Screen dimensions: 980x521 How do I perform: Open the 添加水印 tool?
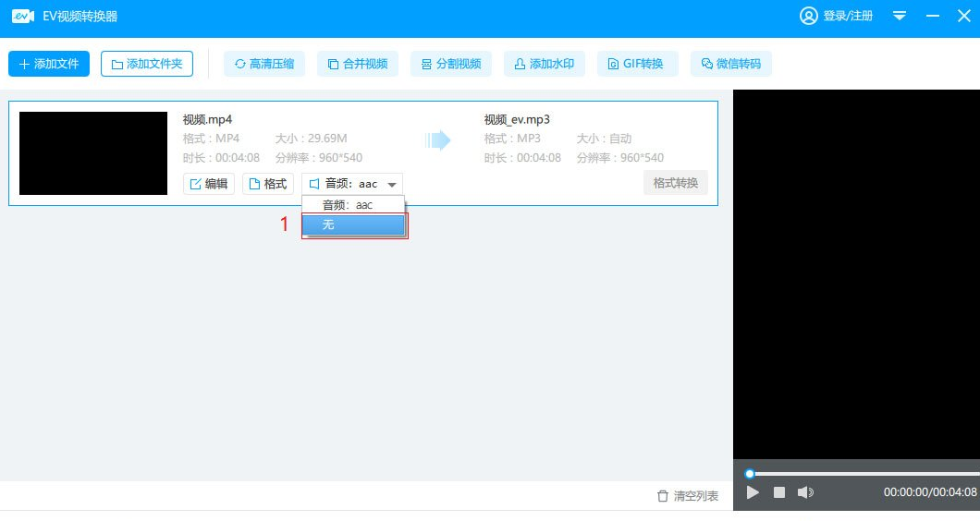tap(545, 64)
